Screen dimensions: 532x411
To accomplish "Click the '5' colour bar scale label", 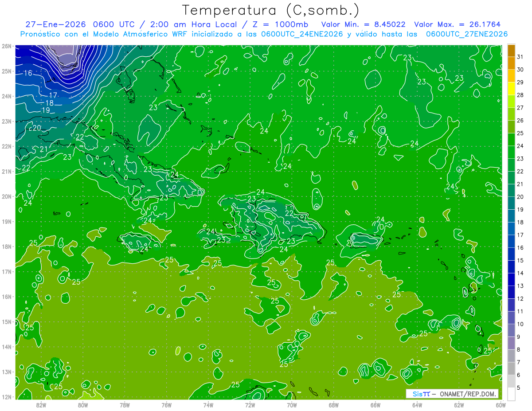I will click(x=519, y=388).
